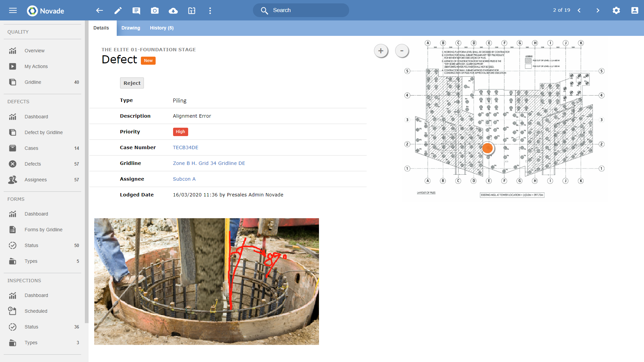
Task: Open the comment icon in toolbar
Action: pos(136,11)
